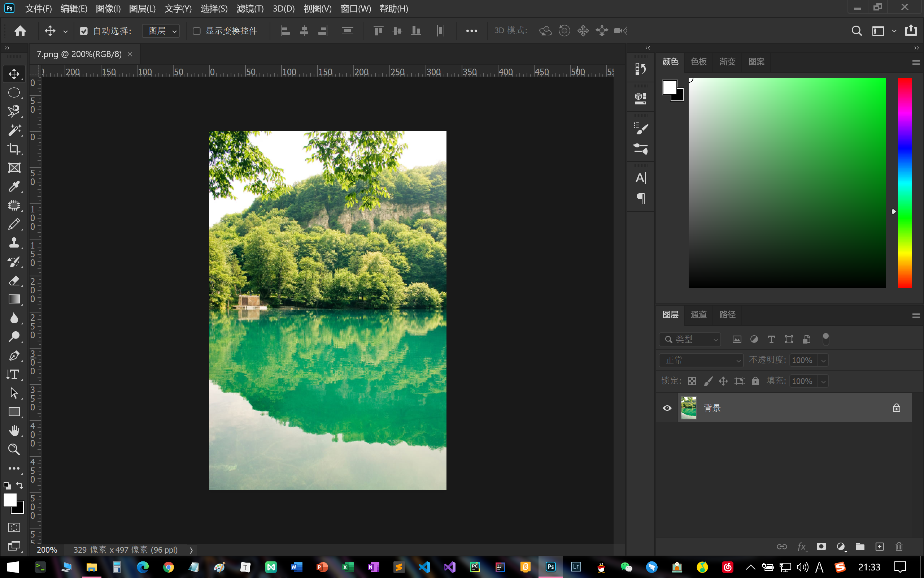Click inside the green color picker field

pos(787,183)
